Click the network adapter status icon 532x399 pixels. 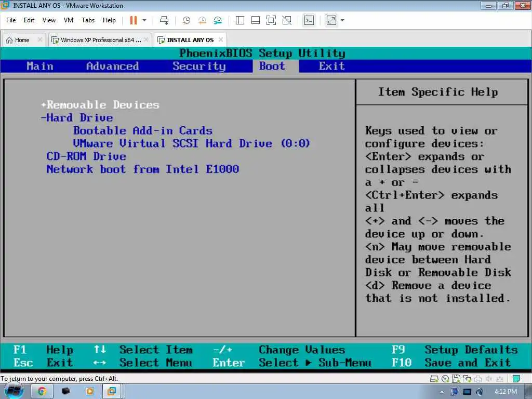tap(467, 379)
